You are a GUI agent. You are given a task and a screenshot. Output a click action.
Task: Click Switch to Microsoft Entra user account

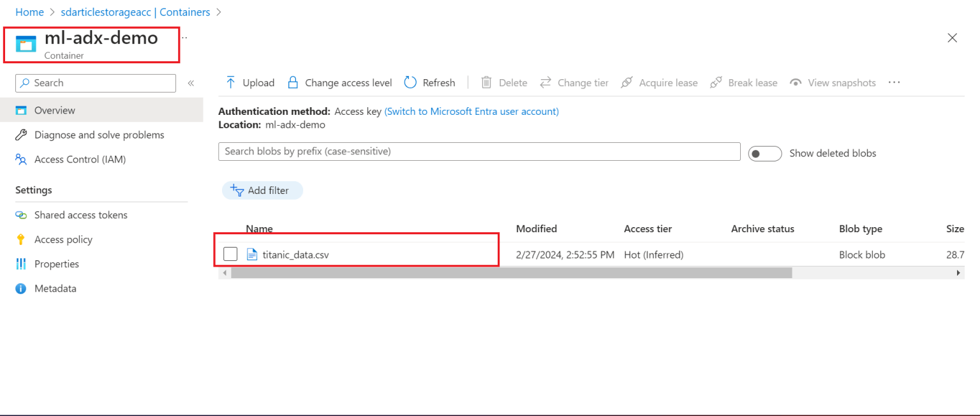(471, 112)
